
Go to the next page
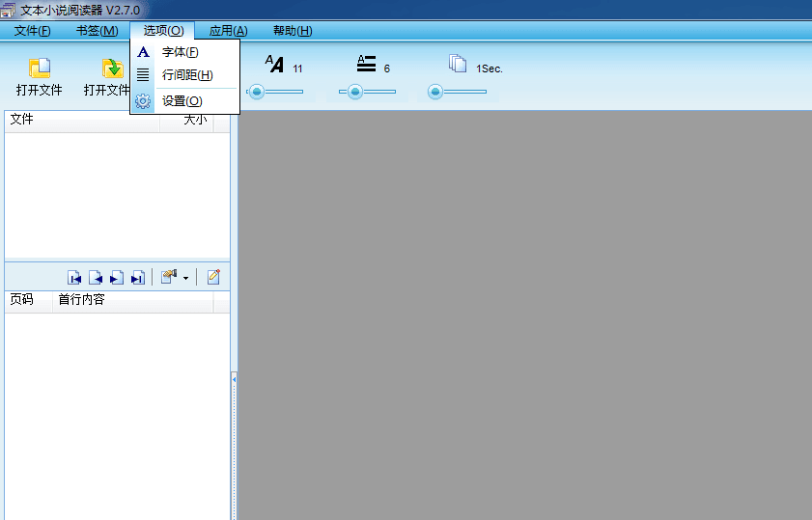click(116, 278)
